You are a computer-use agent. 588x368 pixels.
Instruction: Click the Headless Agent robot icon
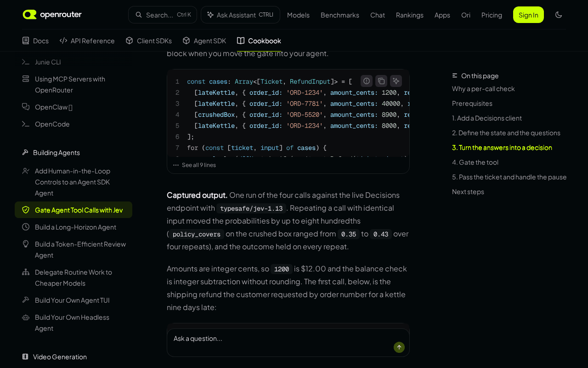[x=26, y=317]
